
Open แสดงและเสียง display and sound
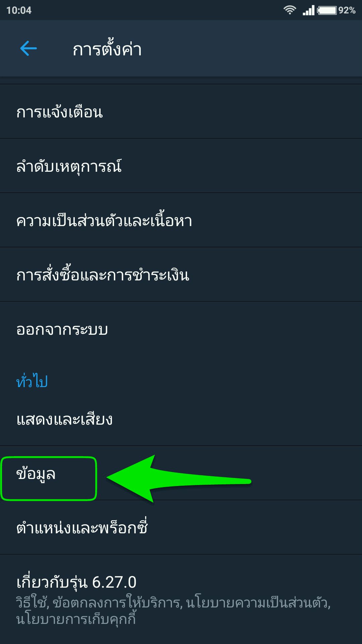(x=181, y=419)
